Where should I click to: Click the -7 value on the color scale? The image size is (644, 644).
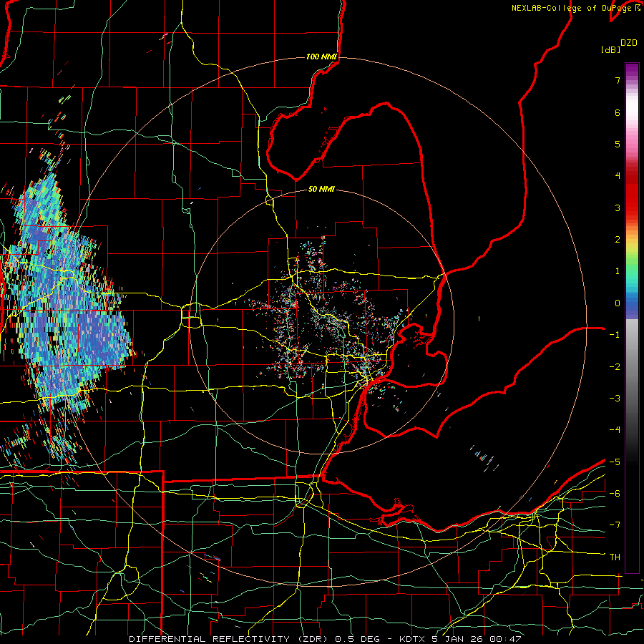(x=615, y=525)
